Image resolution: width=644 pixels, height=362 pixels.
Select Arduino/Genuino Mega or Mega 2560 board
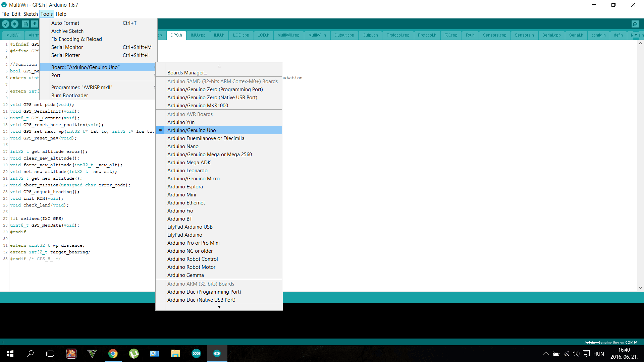pyautogui.click(x=209, y=155)
